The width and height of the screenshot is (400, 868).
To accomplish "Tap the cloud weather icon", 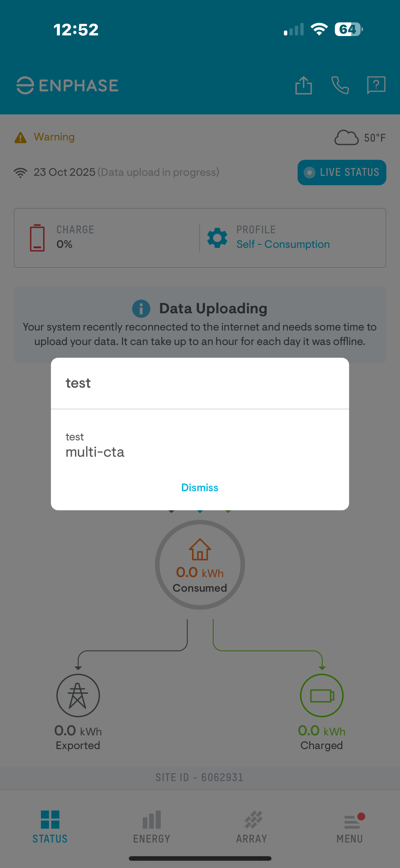I will click(x=346, y=137).
